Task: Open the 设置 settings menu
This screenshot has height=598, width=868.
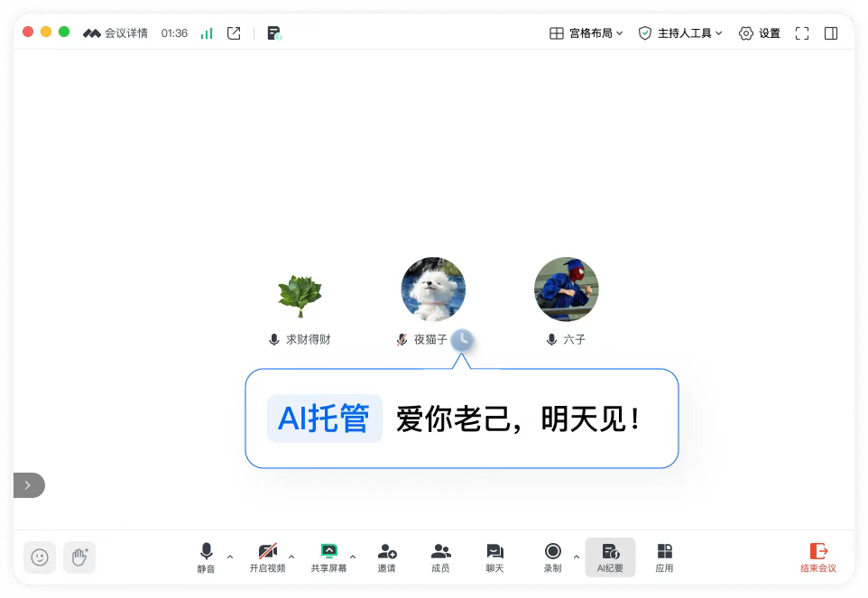Action: 759,33
